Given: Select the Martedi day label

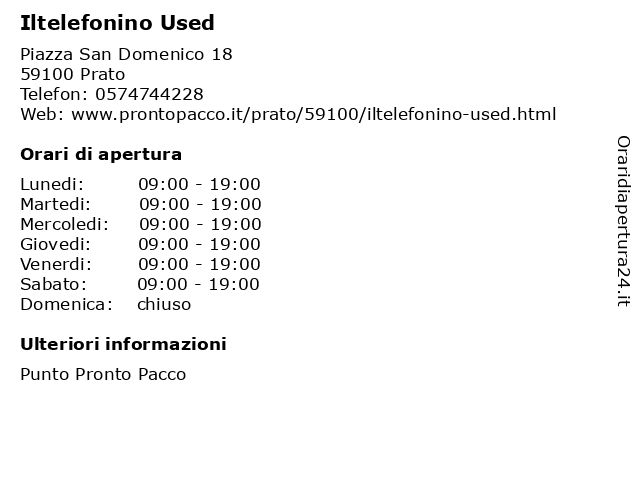Looking at the screenshot, I should coord(56,204).
